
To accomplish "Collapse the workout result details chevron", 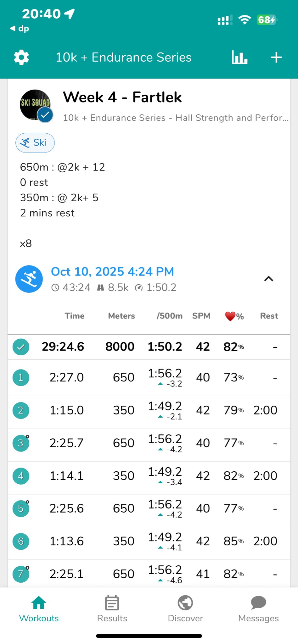I will coord(268,279).
